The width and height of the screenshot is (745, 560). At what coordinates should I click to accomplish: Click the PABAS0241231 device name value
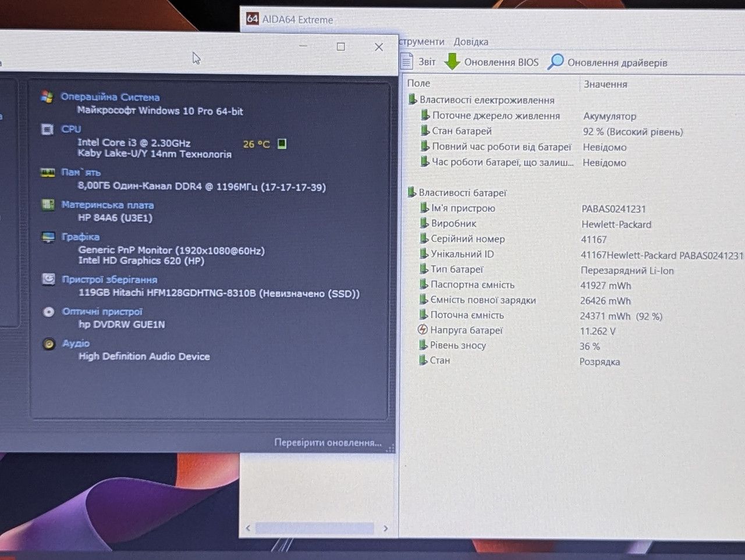coord(613,209)
